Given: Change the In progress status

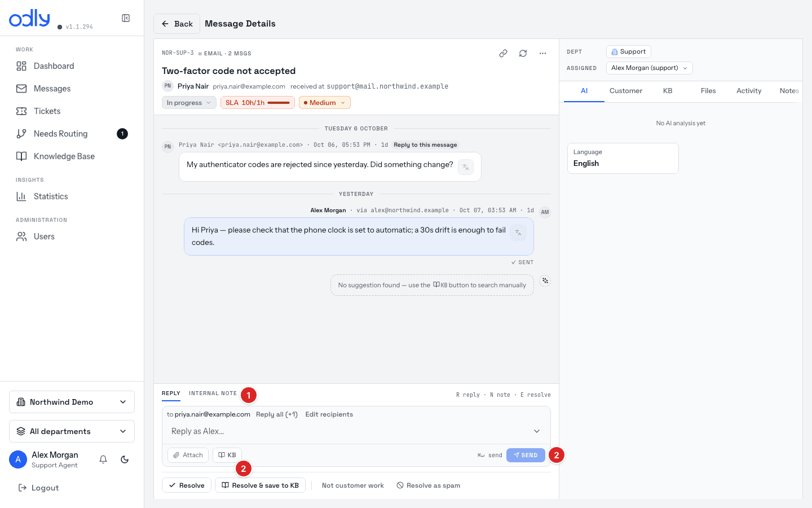Looking at the screenshot, I should coord(189,103).
